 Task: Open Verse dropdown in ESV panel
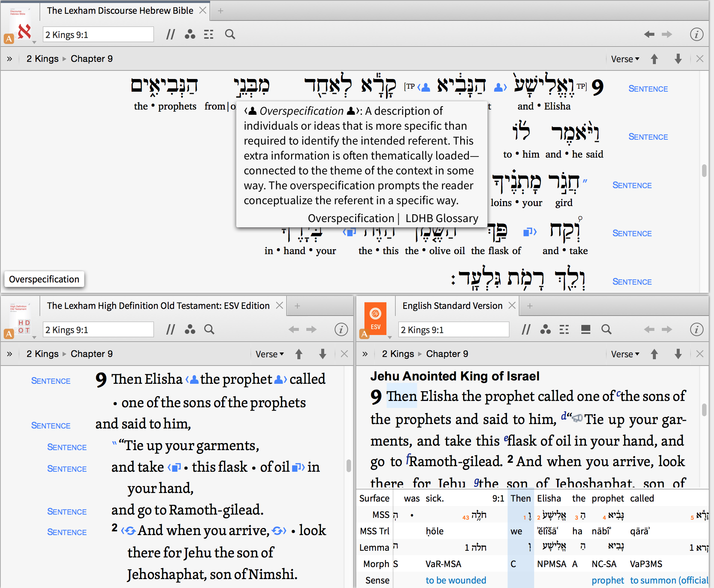[x=625, y=354]
